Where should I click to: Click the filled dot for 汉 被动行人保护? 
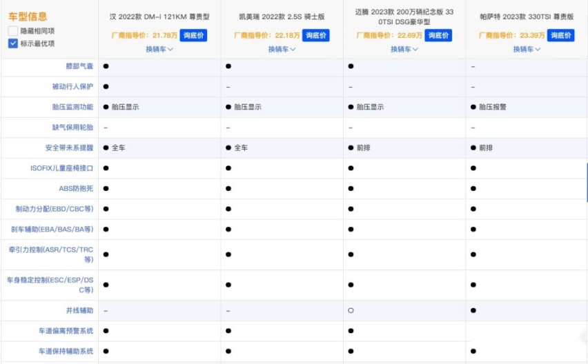pyautogui.click(x=106, y=86)
